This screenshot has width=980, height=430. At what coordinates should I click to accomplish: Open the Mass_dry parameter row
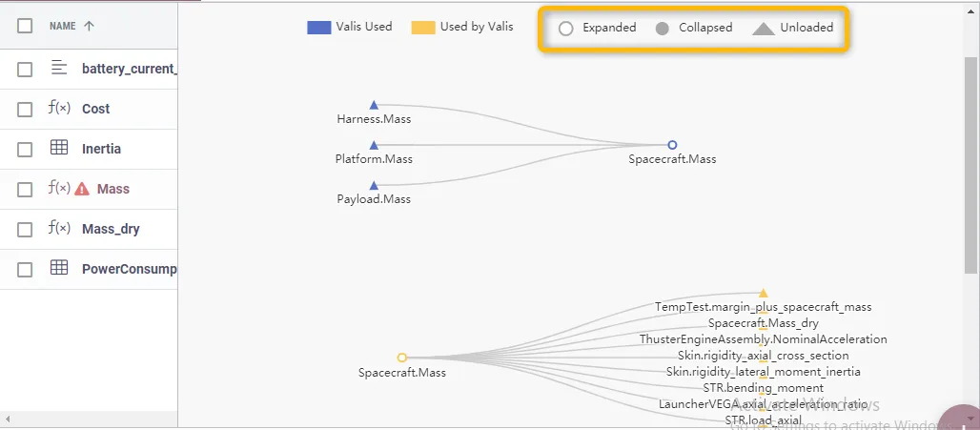point(111,229)
